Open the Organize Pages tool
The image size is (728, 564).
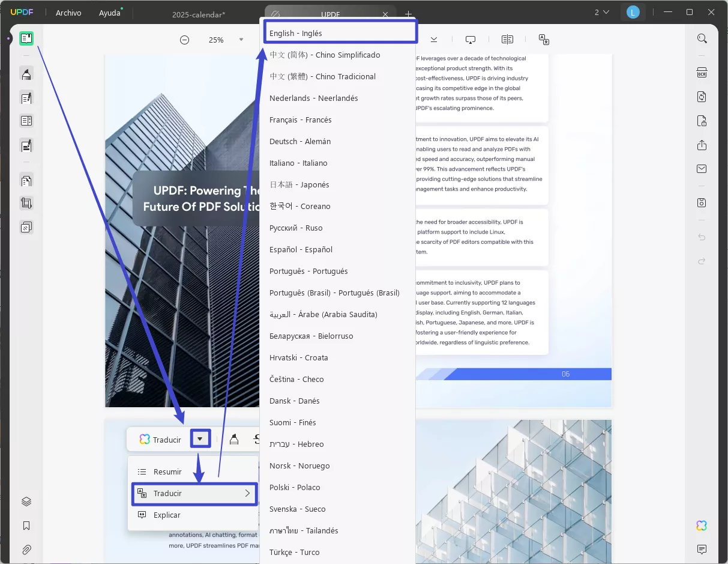coord(26,180)
